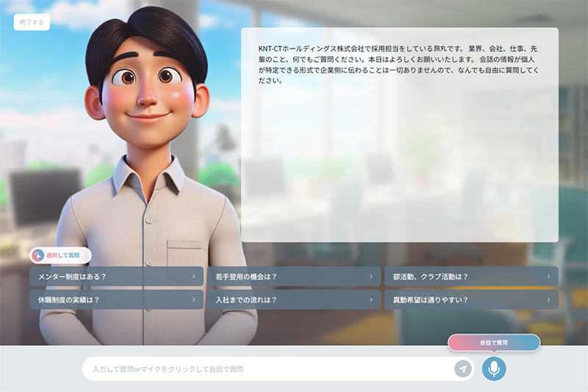Viewport: 588px width, 392px height.
Task: Click the cursor icon beside 選択して質問
Action: 38,255
